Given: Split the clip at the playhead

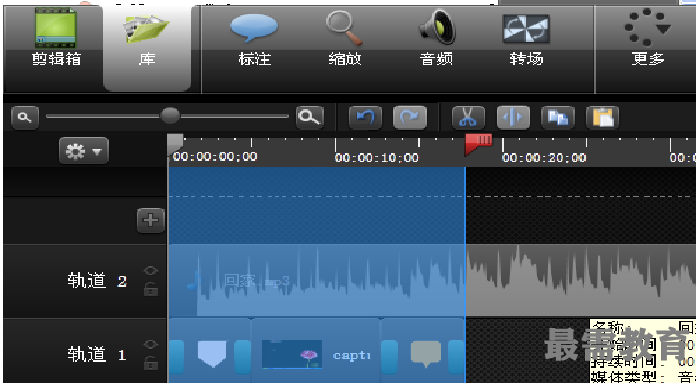Looking at the screenshot, I should (513, 118).
